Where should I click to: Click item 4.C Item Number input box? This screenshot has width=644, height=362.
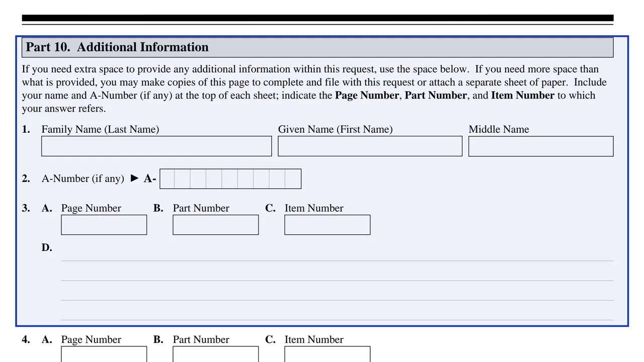click(x=328, y=354)
